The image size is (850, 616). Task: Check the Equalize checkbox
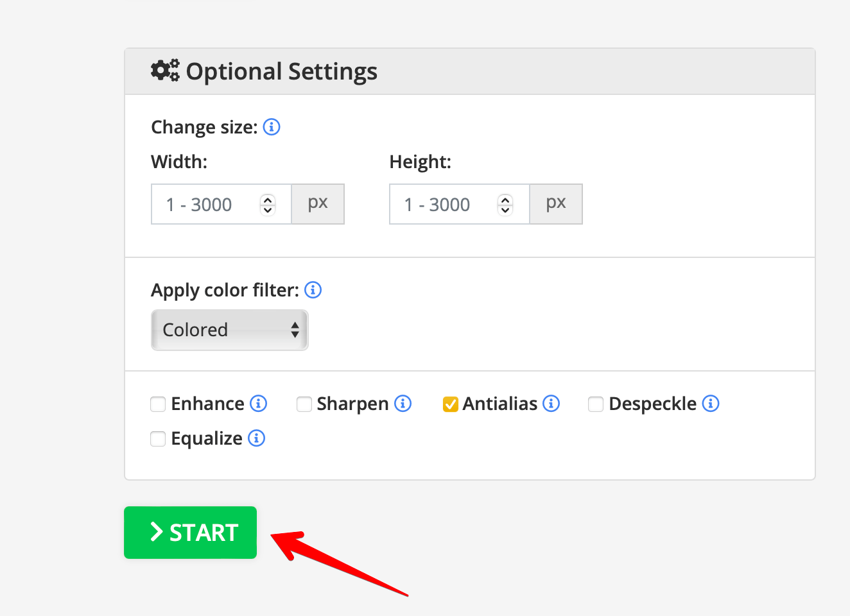pos(158,439)
